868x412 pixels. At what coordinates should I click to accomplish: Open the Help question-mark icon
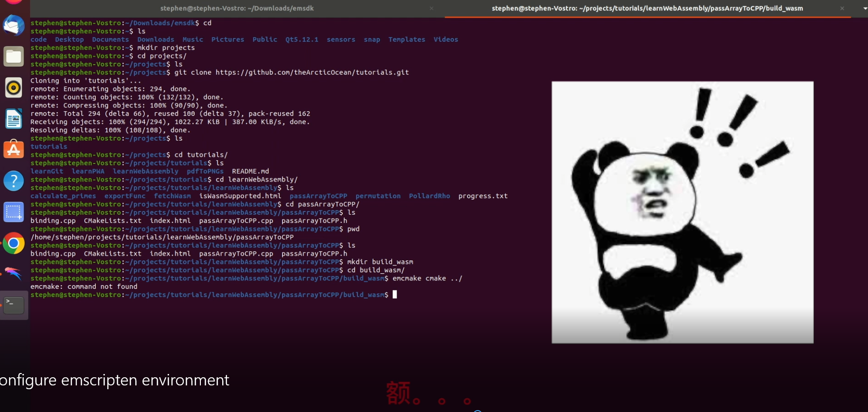click(x=14, y=181)
